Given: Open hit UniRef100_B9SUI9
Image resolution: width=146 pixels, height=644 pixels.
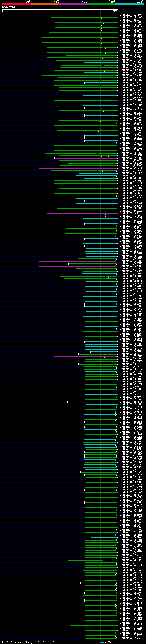Looking at the screenshot, I should (x=131, y=20).
